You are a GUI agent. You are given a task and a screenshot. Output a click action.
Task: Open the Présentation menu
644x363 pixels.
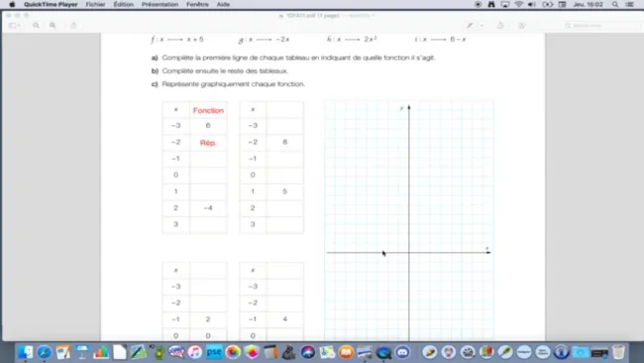pyautogui.click(x=160, y=5)
